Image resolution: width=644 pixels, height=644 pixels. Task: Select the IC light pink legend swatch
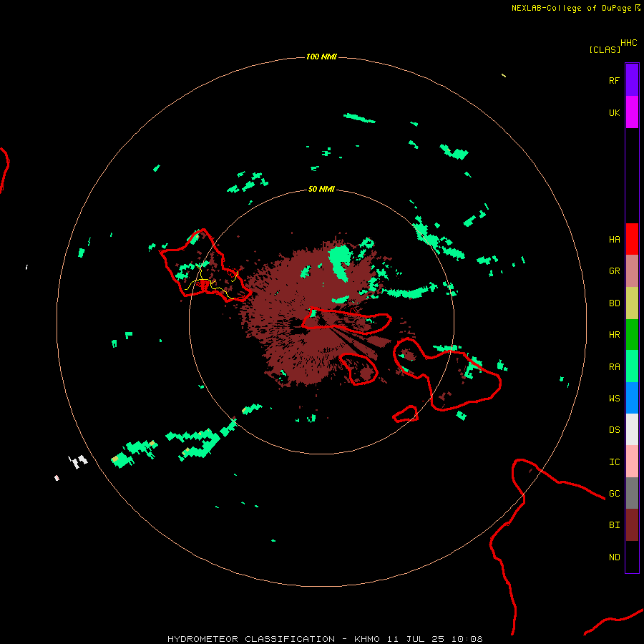[632, 462]
